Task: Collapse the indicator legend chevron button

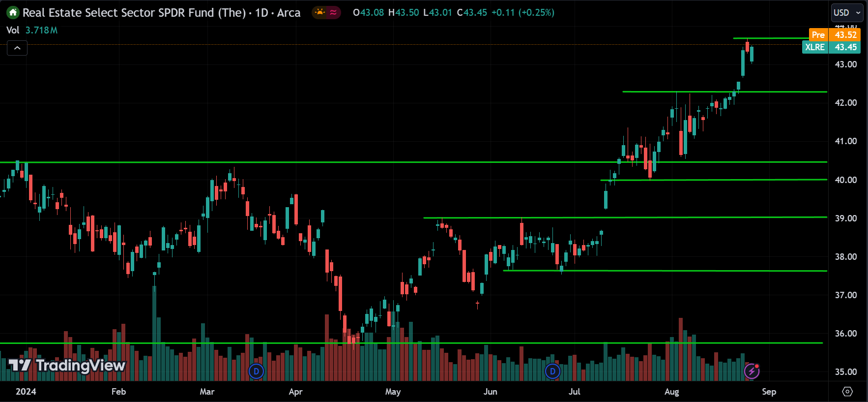Action: pos(17,48)
